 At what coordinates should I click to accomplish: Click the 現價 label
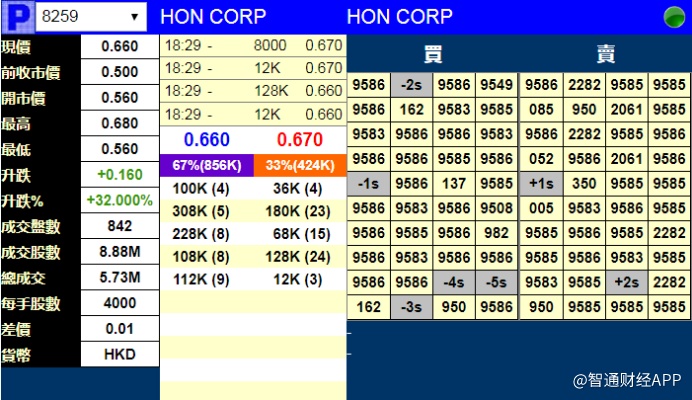[x=16, y=47]
